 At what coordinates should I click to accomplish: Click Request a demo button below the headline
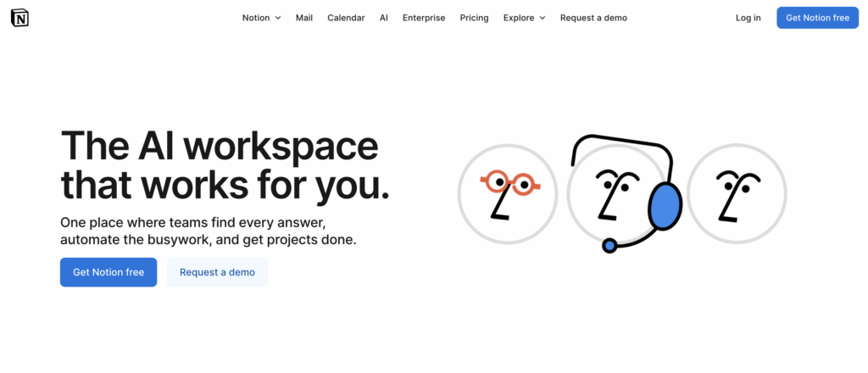(217, 272)
